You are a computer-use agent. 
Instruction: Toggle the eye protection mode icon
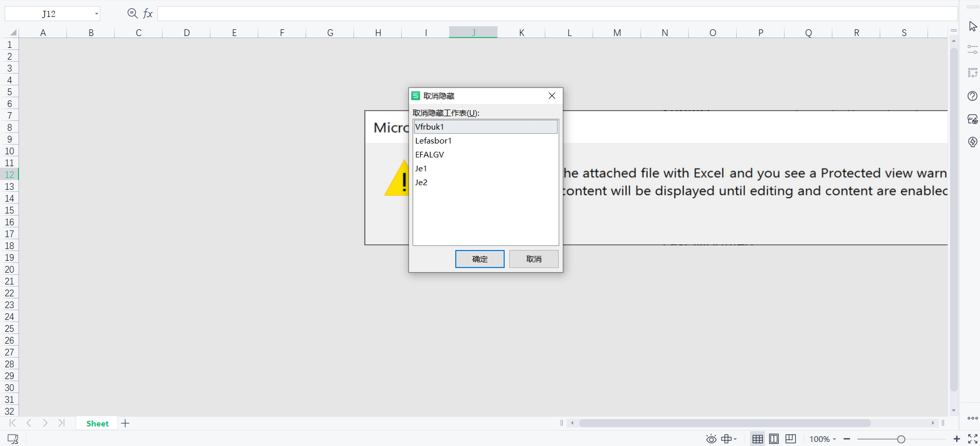pyautogui.click(x=711, y=439)
